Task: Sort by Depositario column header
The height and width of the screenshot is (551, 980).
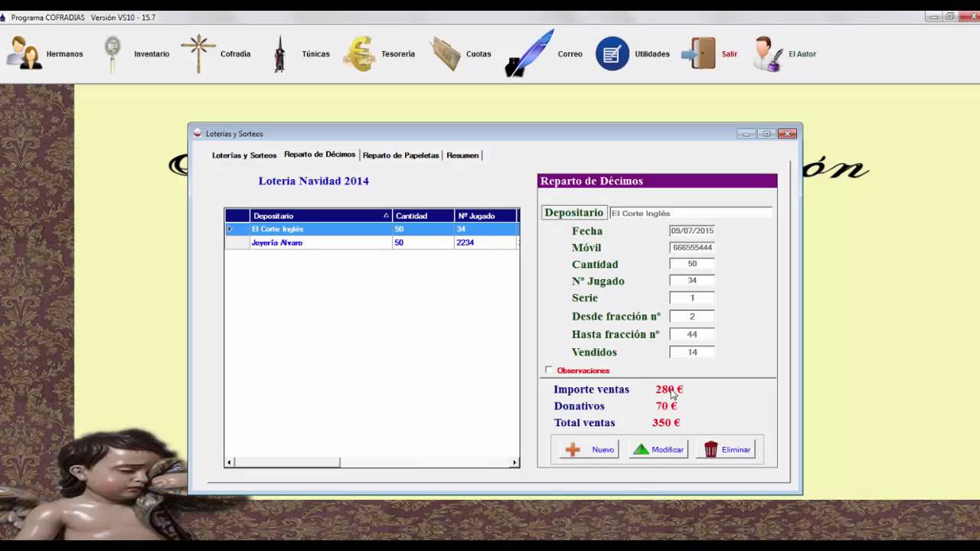Action: [x=321, y=216]
